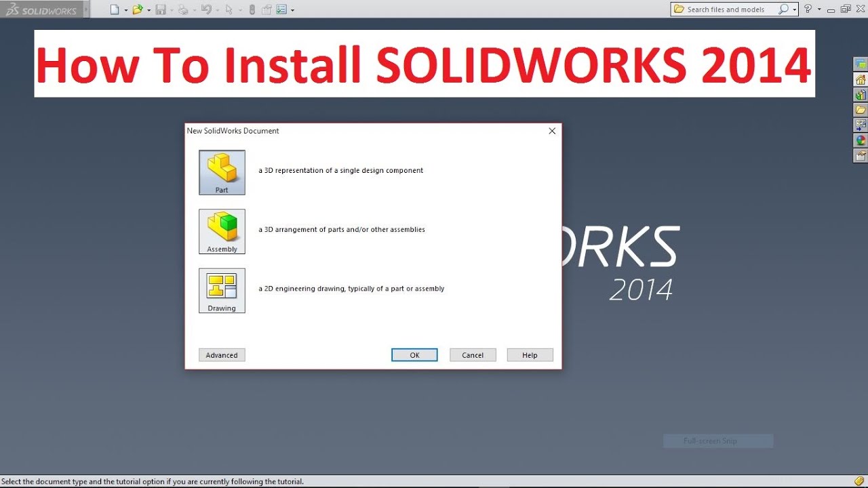Click the Cancel button

pos(473,355)
